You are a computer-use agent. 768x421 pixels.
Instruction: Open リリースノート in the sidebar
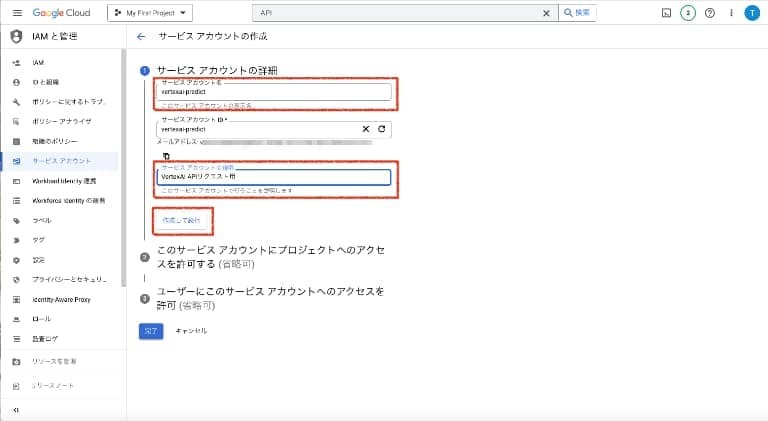pos(61,386)
